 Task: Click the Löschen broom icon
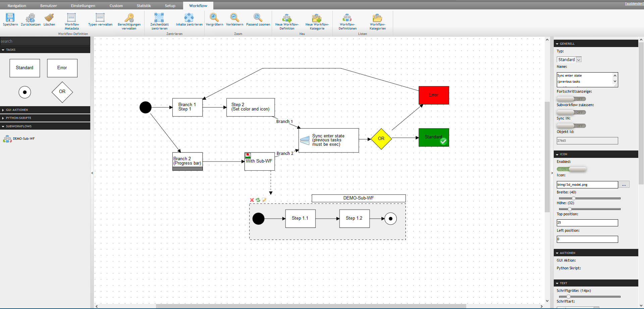click(49, 17)
